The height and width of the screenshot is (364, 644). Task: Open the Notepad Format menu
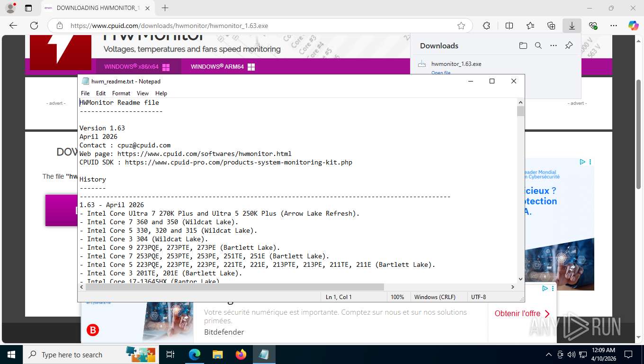[121, 93]
